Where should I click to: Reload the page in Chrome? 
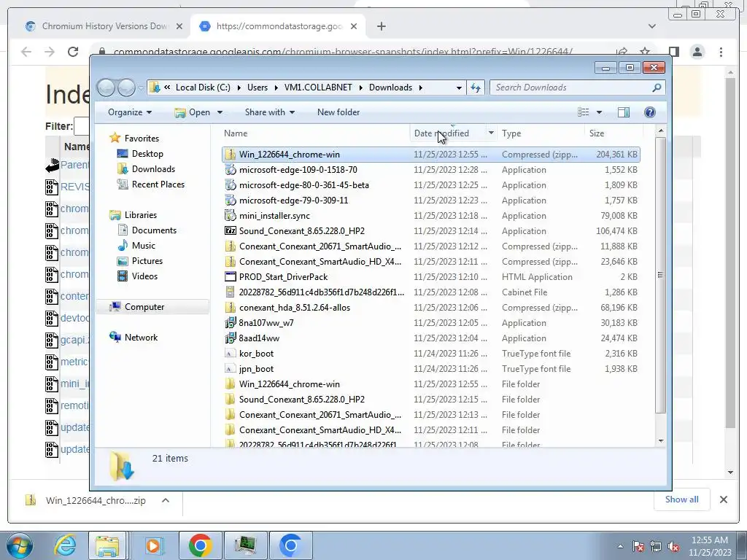(x=73, y=52)
